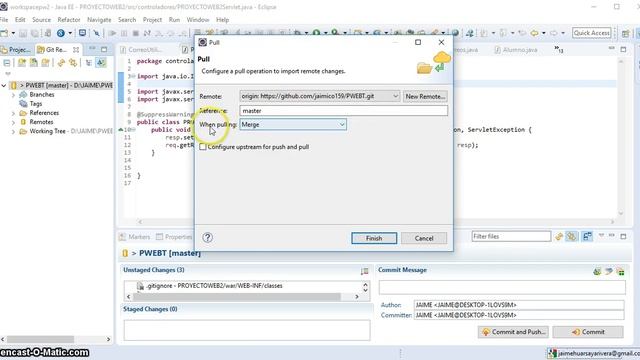
Task: Minimize the Git Repositories view
Action: 92,49
